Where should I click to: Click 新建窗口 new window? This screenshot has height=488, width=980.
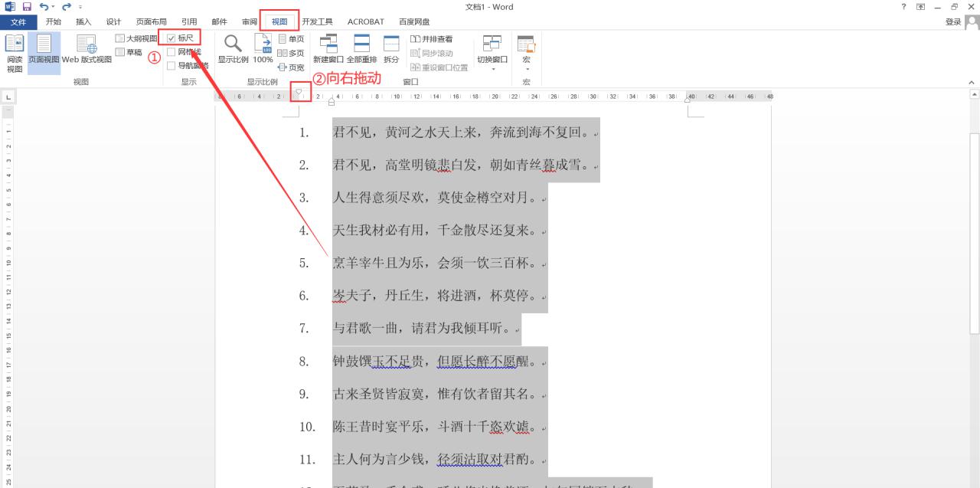328,50
